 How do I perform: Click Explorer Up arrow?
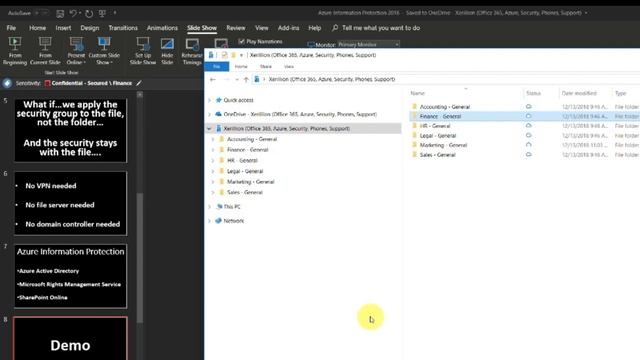point(246,79)
